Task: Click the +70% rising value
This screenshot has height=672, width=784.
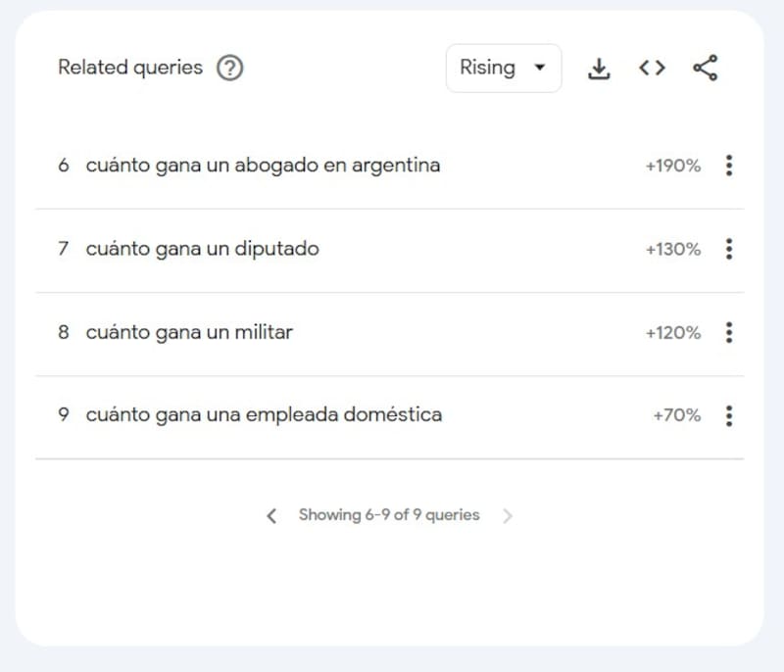Action: pos(676,416)
